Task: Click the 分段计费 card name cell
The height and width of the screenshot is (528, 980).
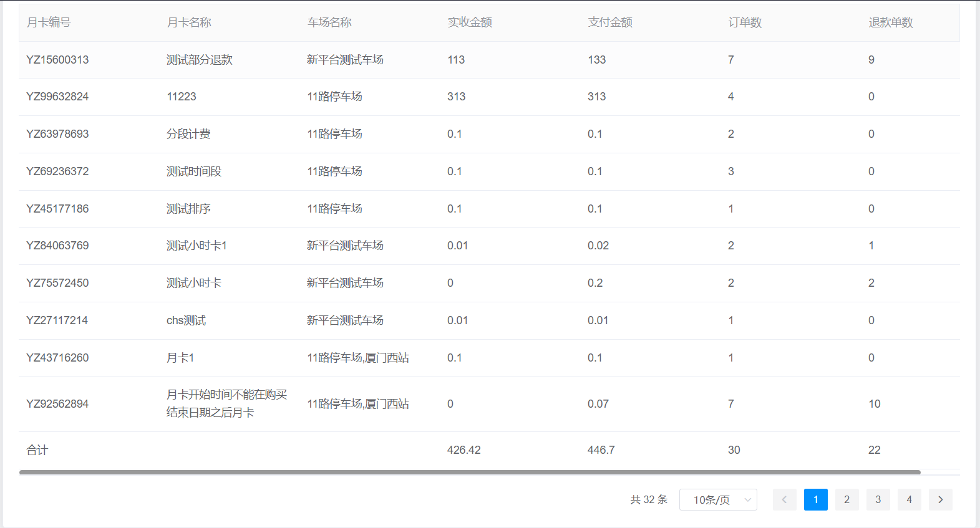Action: coord(188,134)
